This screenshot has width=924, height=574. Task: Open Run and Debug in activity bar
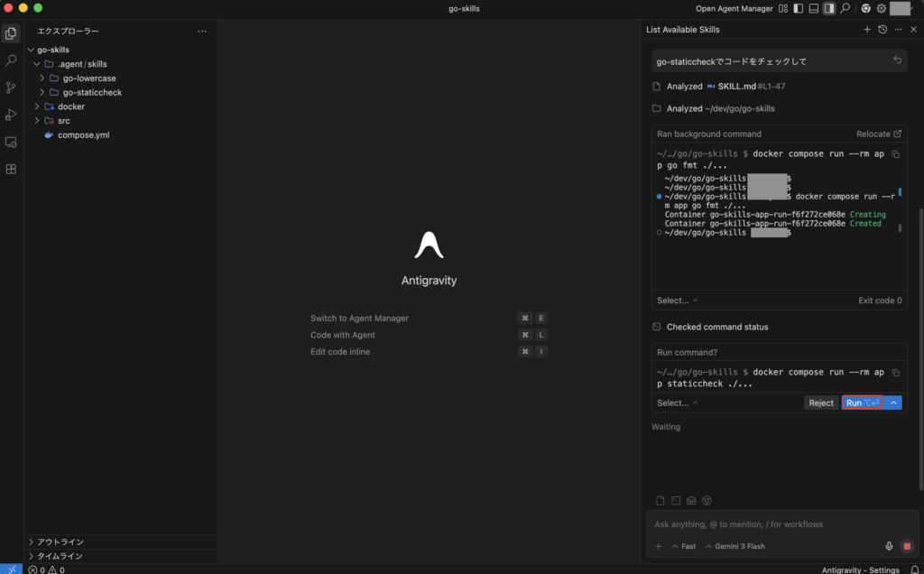point(11,115)
